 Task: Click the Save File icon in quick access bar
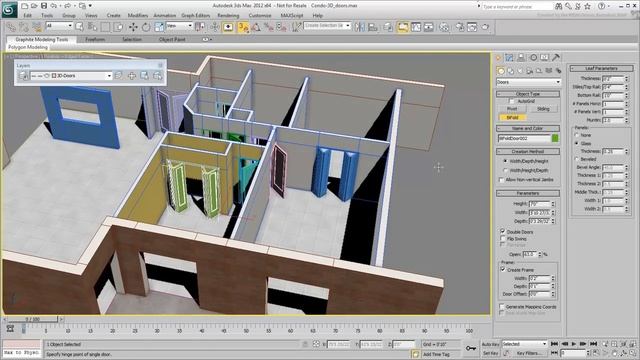coord(44,6)
